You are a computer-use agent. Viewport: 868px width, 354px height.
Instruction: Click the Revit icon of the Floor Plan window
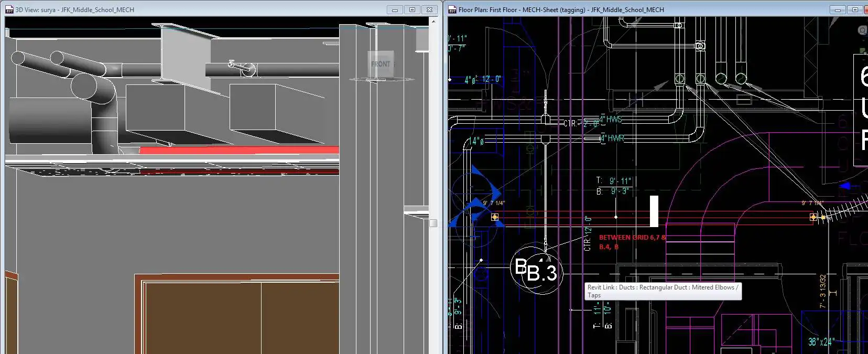[x=452, y=9]
